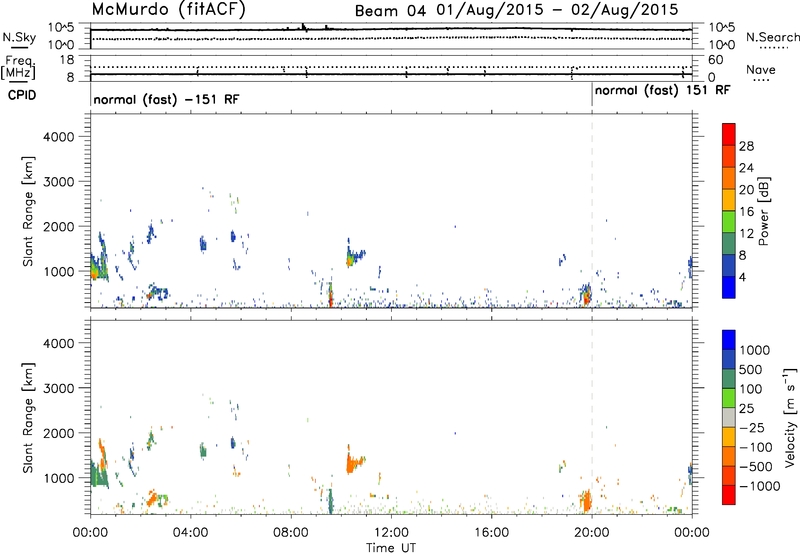Select the Freq. [MHz] axis label
This screenshot has height=554, width=800.
18,67
